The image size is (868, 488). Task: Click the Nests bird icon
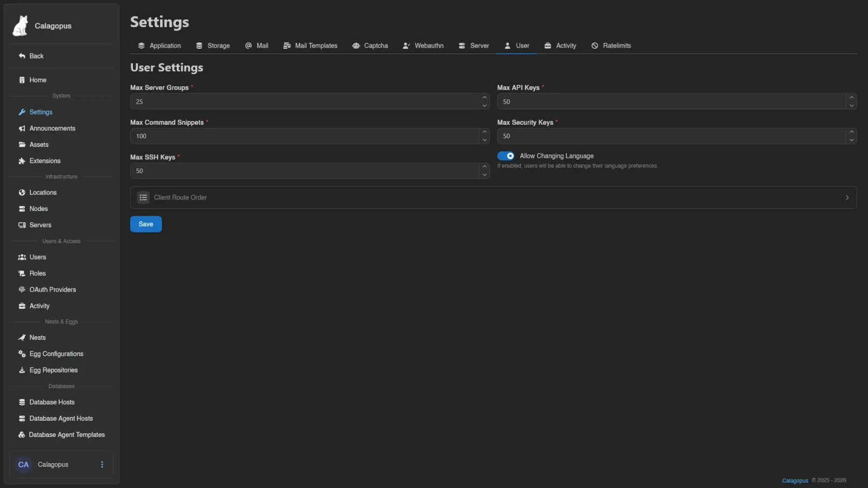(x=22, y=337)
